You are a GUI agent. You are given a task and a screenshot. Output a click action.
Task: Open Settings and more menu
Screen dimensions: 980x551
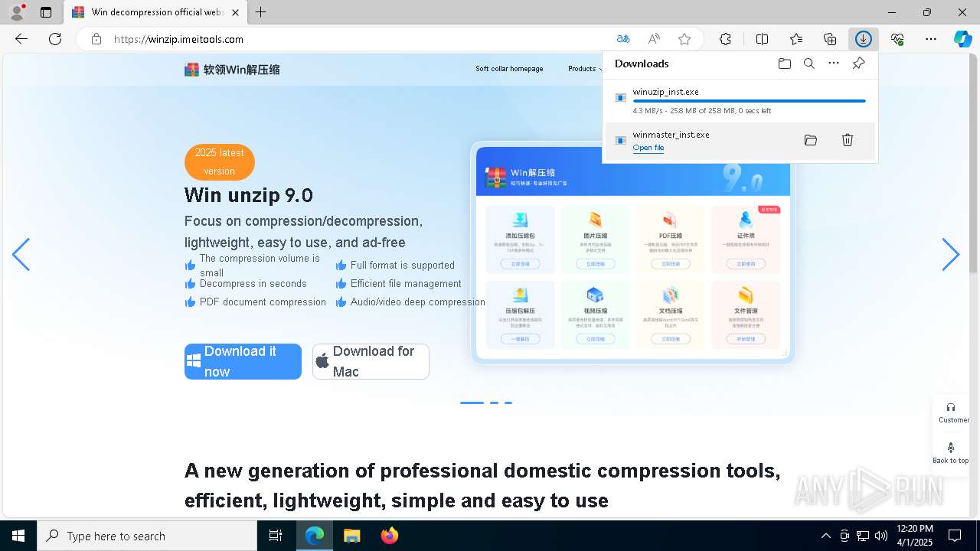(931, 39)
